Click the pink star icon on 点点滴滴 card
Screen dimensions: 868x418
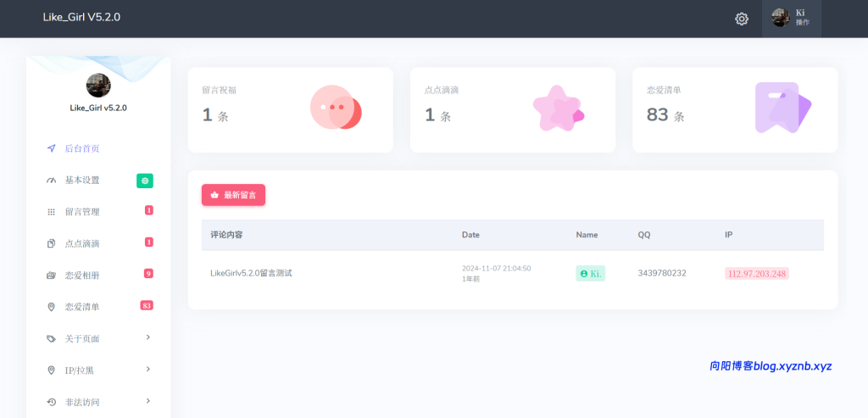click(x=559, y=108)
